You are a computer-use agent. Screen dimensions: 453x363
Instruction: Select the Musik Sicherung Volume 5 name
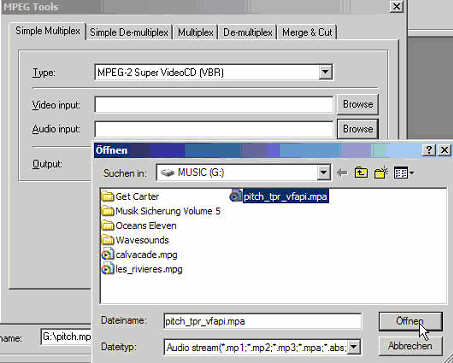pos(168,211)
